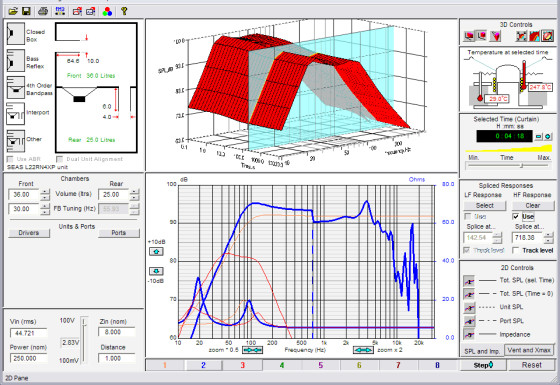Enable the HF Track level checkbox
The height and width of the screenshot is (385, 560).
coord(516,250)
